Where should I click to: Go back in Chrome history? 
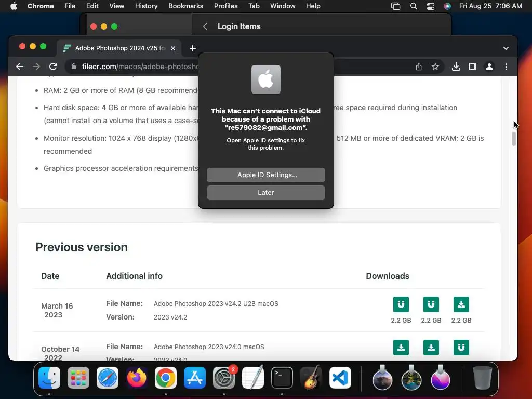point(20,66)
